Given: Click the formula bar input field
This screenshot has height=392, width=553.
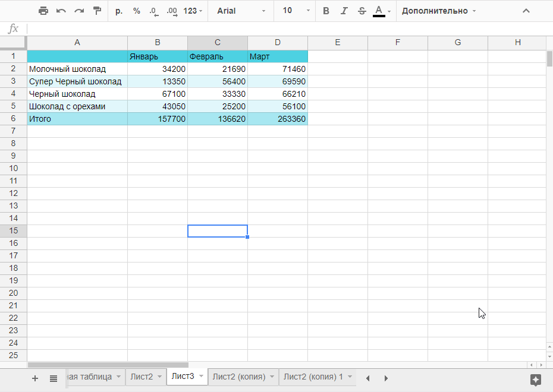Looking at the screenshot, I should tap(285, 29).
